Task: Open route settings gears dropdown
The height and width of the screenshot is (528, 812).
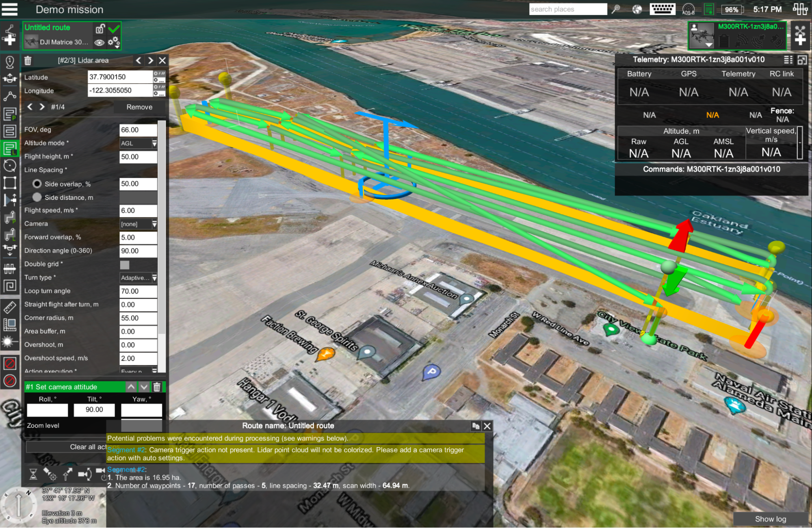Action: click(114, 42)
